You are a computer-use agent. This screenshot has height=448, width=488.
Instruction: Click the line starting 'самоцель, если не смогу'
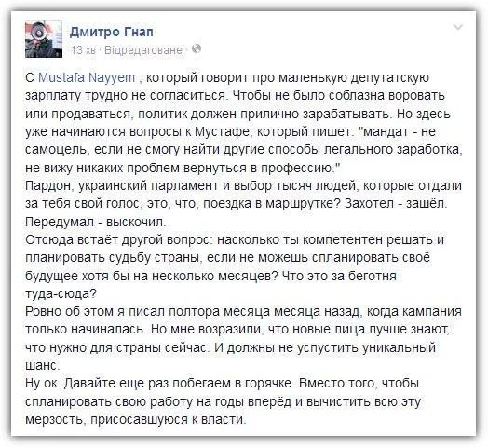[x=243, y=150]
